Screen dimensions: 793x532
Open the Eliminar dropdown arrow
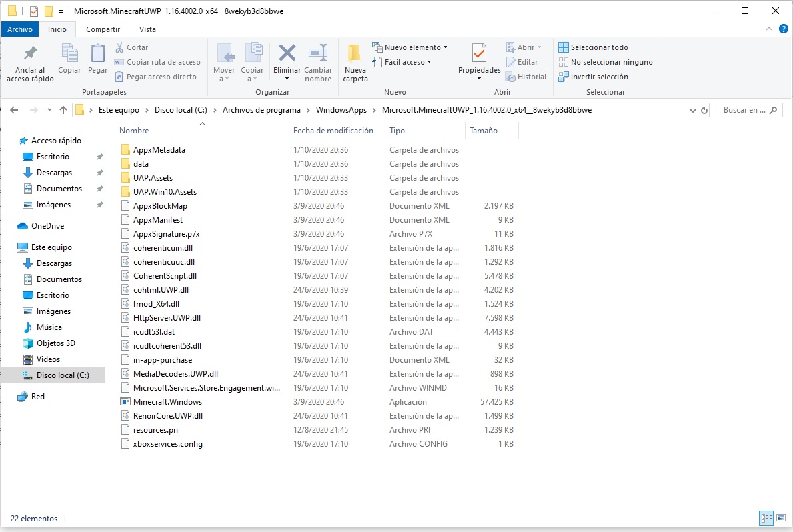(x=287, y=79)
